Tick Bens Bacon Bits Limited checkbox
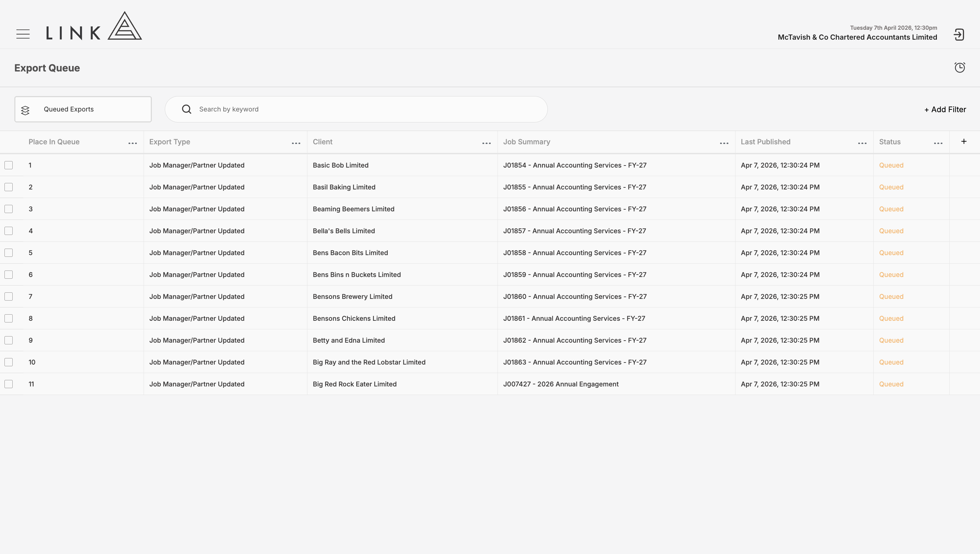Viewport: 980px width, 554px height. pyautogui.click(x=8, y=253)
